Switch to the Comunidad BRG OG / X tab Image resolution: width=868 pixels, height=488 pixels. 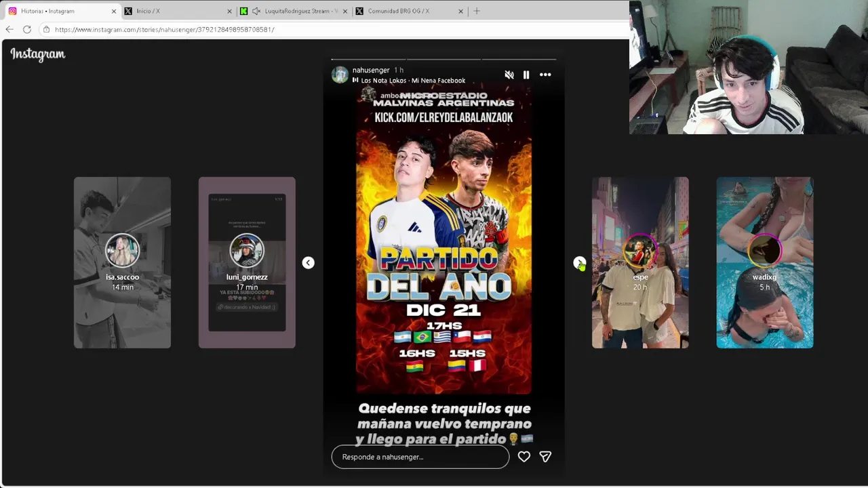(410, 11)
